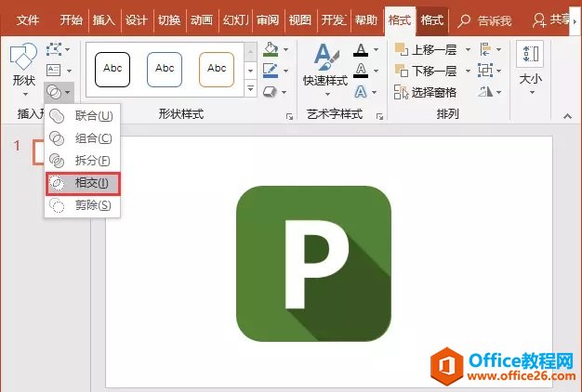The width and height of the screenshot is (582, 392).
Task: Click Bring Forward (上移一层)
Action: [425, 49]
